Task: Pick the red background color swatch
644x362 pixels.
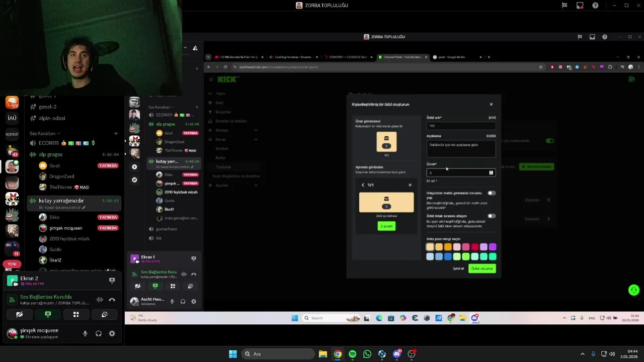Action: pos(474,247)
